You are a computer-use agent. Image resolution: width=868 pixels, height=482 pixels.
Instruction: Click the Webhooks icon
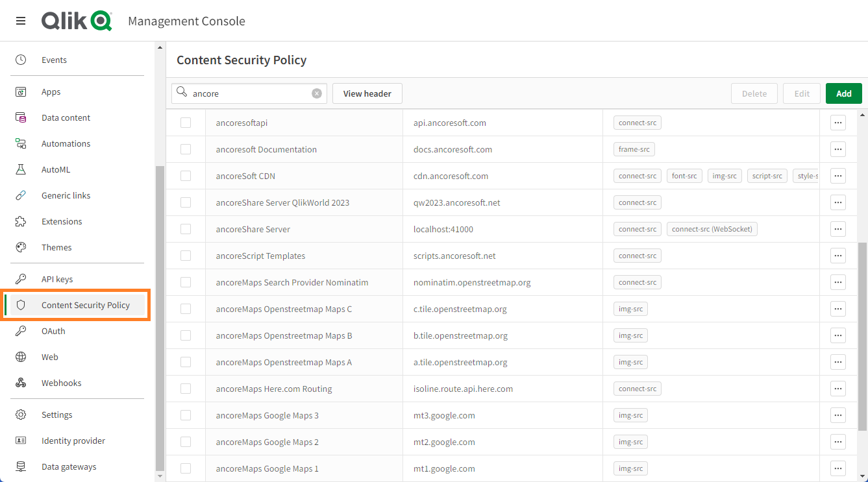click(21, 383)
